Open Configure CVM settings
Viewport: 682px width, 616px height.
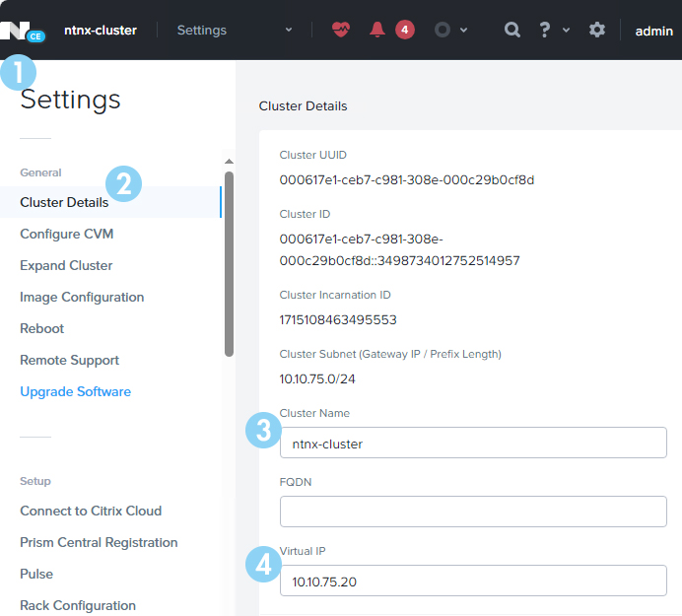[67, 234]
